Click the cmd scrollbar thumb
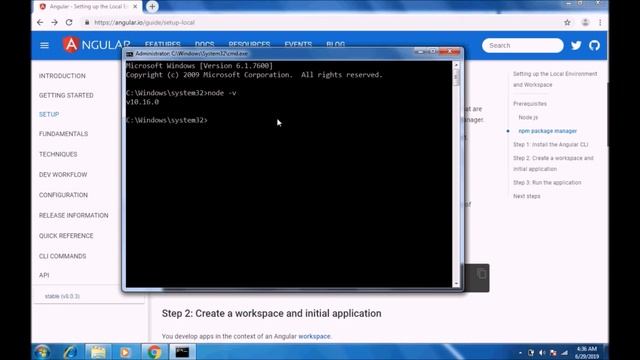Image resolution: width=640 pixels, height=360 pixels. click(456, 78)
